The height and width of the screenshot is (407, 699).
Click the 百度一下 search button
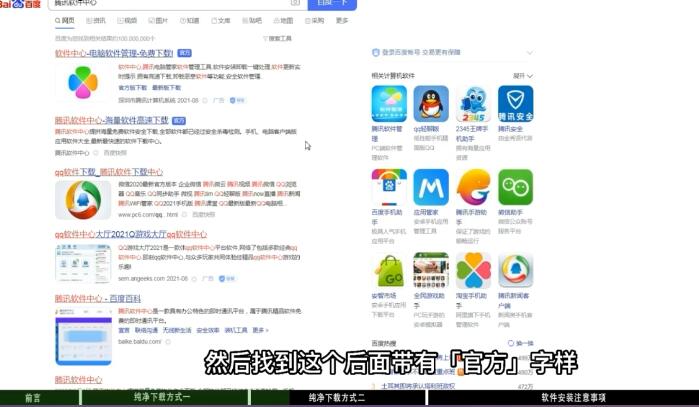[332, 4]
